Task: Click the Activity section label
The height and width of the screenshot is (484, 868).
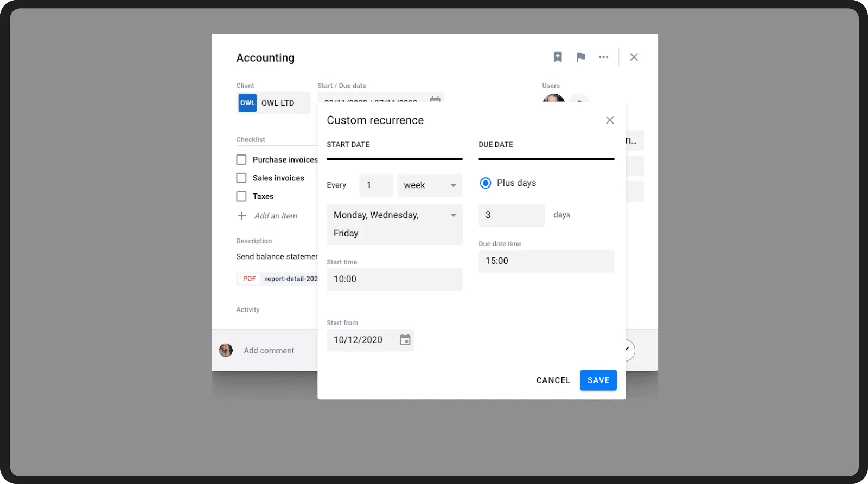Action: [248, 309]
